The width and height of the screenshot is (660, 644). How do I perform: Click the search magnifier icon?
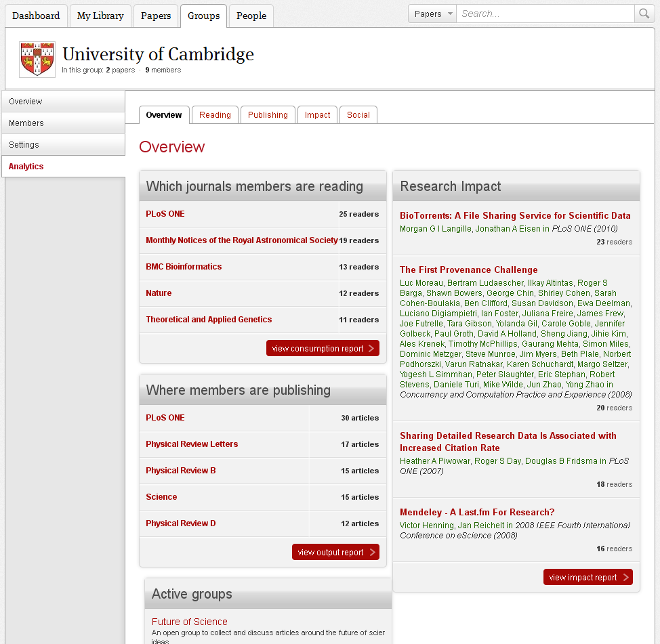click(644, 14)
